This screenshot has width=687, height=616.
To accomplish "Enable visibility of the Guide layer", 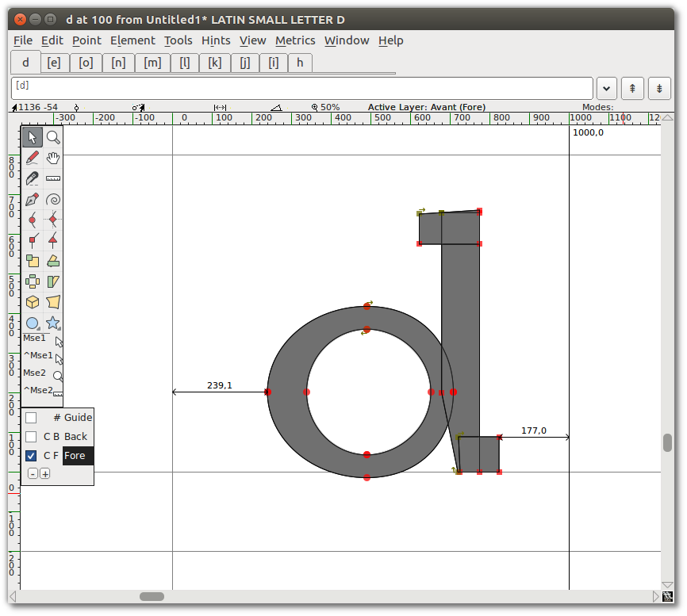I will (30, 417).
